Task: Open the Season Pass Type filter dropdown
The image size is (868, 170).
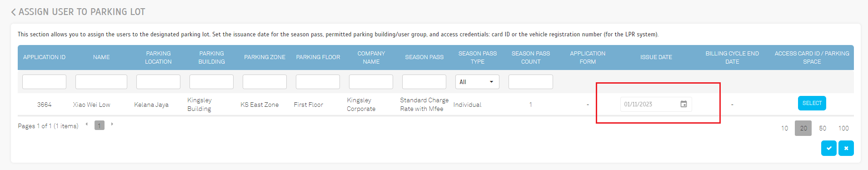Action: [477, 82]
